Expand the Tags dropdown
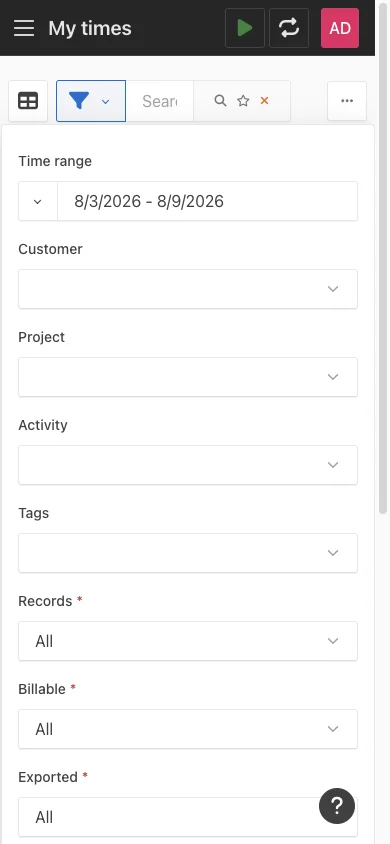This screenshot has height=844, width=390. (188, 553)
